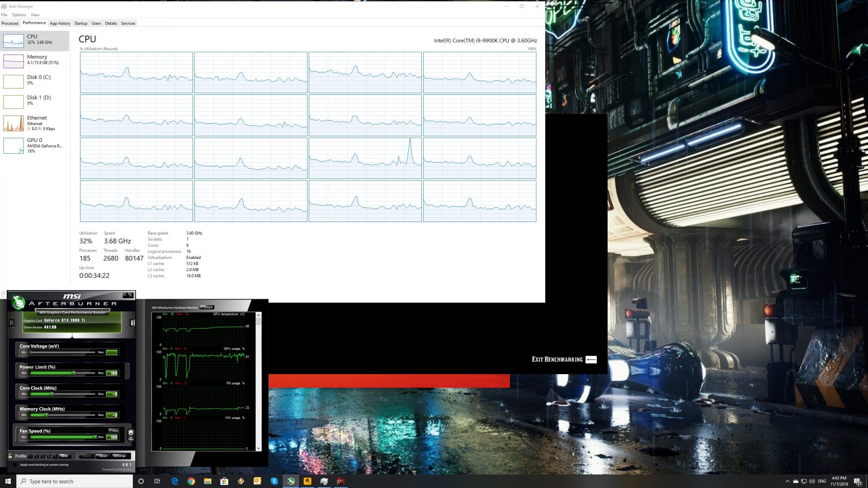The width and height of the screenshot is (868, 488).
Task: Click the Afterburner information (i) icon
Action: tap(132, 323)
